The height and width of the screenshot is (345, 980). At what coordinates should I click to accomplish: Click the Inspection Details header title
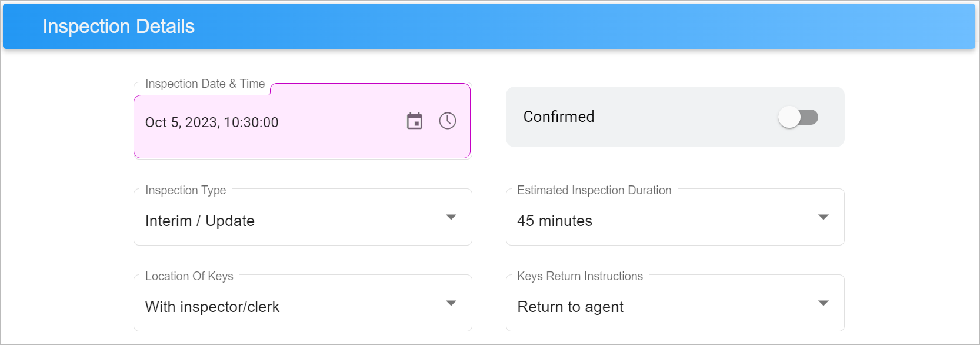point(119,26)
